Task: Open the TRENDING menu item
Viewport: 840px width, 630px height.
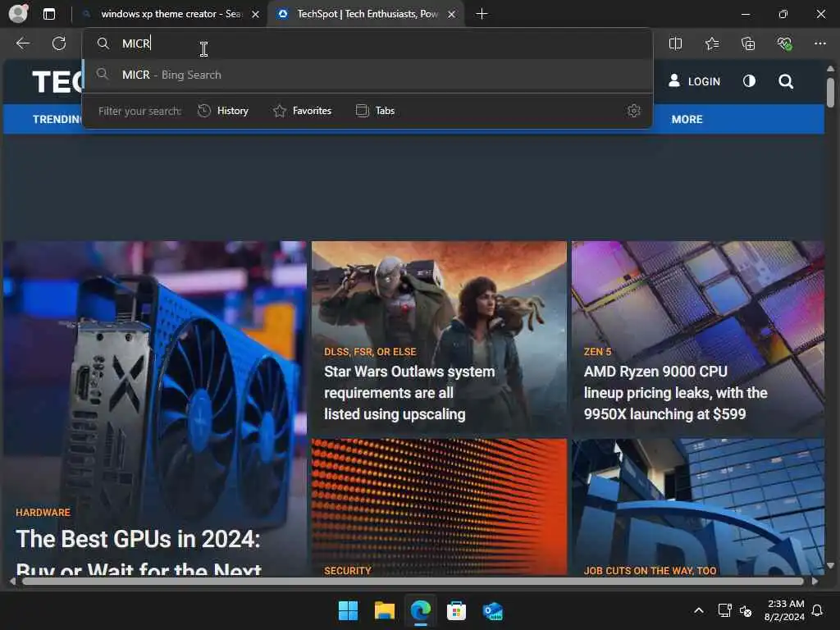Action: pyautogui.click(x=57, y=120)
